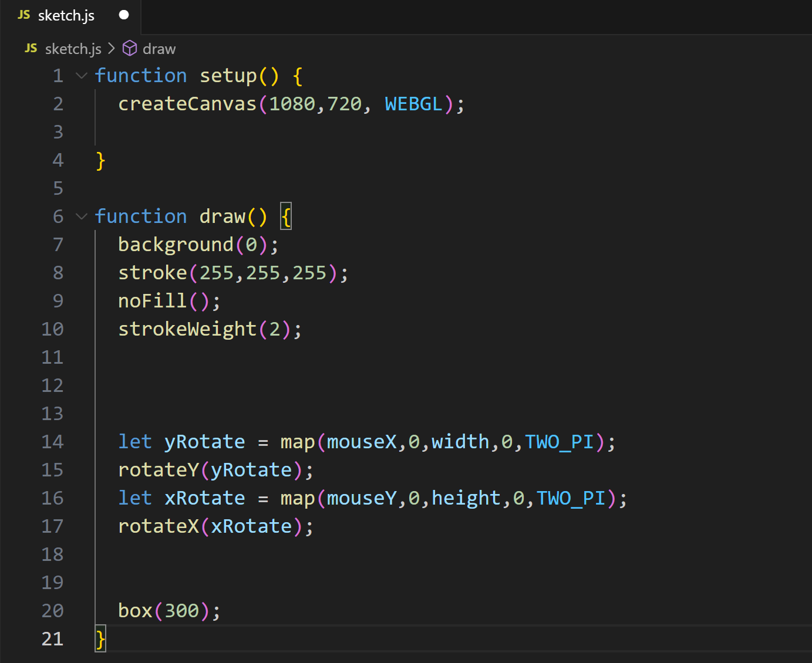Click the breadcrumb separator arrow after sketch.js
Image resolution: width=812 pixels, height=663 pixels.
tap(112, 49)
